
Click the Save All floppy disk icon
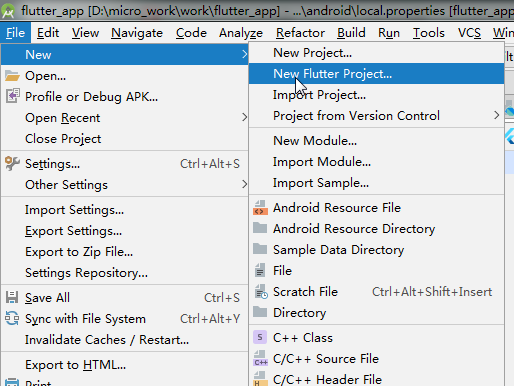[x=12, y=297]
